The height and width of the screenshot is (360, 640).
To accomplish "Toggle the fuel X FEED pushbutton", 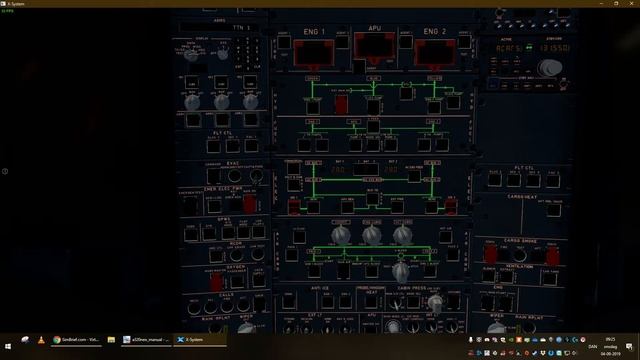I will tap(373, 127).
